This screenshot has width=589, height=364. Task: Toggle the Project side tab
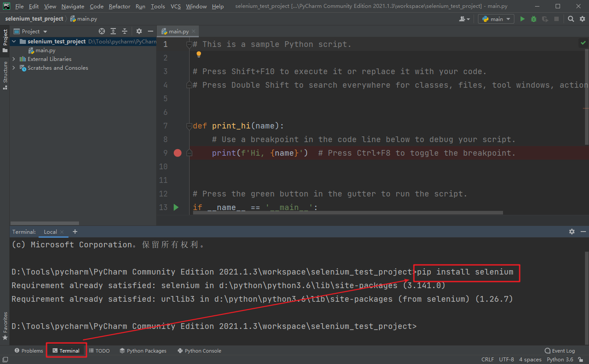5,40
